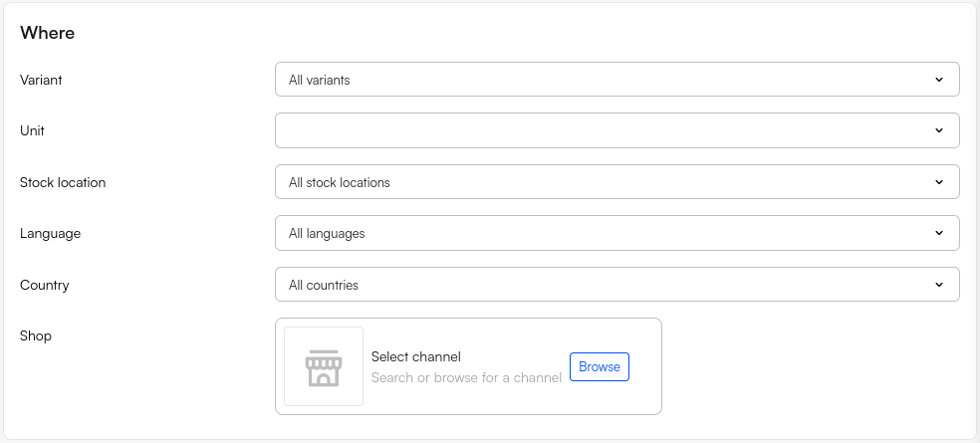
Task: Click the chevron arrow in Variant field
Action: (x=938, y=80)
